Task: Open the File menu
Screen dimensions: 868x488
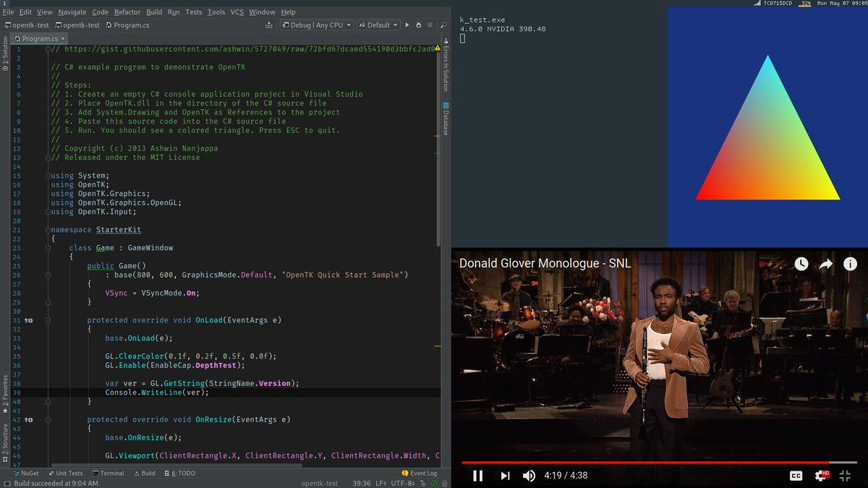Action: pos(8,12)
